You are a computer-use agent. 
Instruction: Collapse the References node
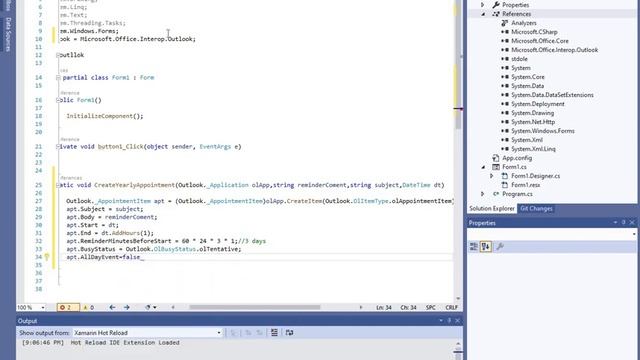pos(483,14)
